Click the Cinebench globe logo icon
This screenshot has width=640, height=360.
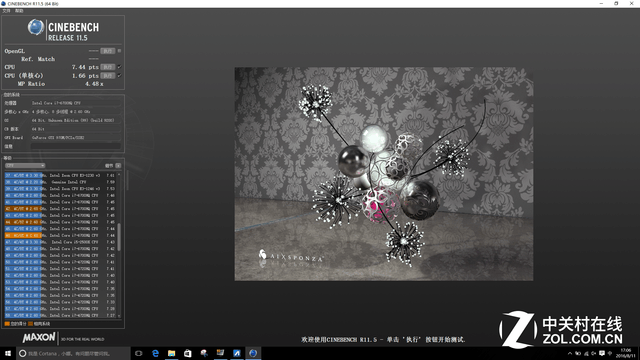point(36,28)
